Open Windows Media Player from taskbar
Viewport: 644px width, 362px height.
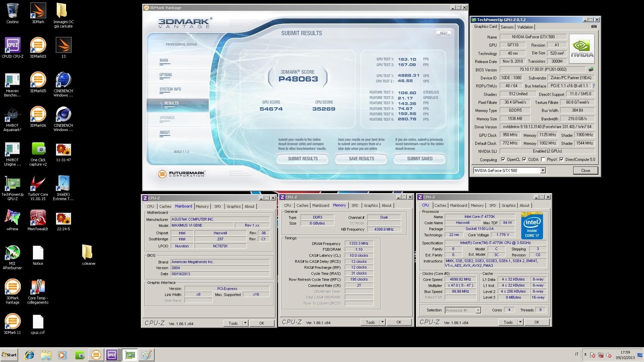click(62, 355)
